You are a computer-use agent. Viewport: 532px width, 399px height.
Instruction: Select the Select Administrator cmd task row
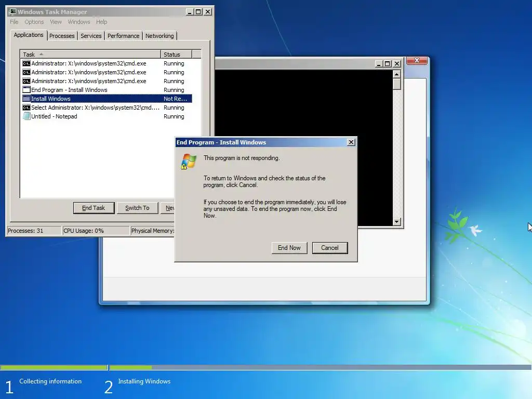(x=107, y=108)
